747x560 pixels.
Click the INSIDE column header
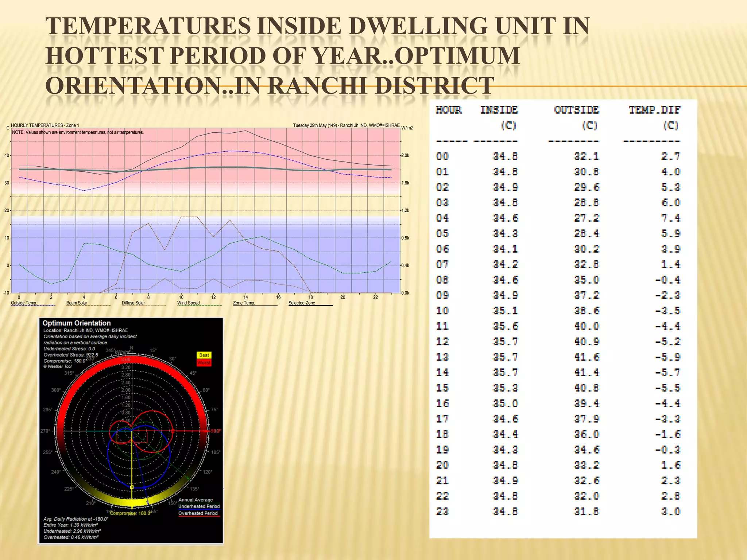499,110
